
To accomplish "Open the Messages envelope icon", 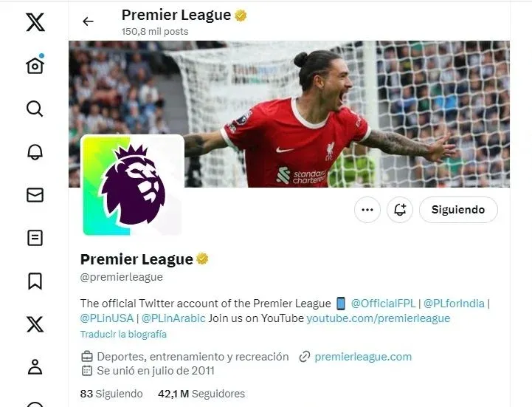I will (35, 195).
